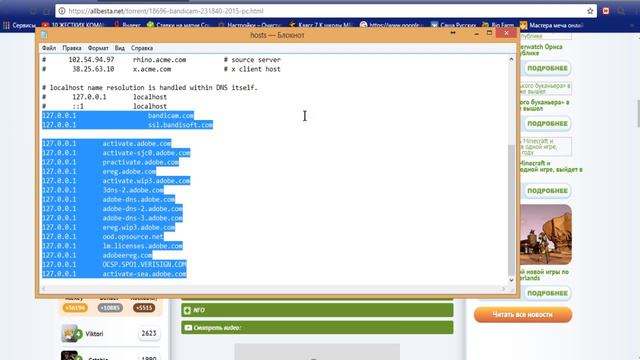
Task: Click the site info icon before the URL
Action: (x=62, y=11)
